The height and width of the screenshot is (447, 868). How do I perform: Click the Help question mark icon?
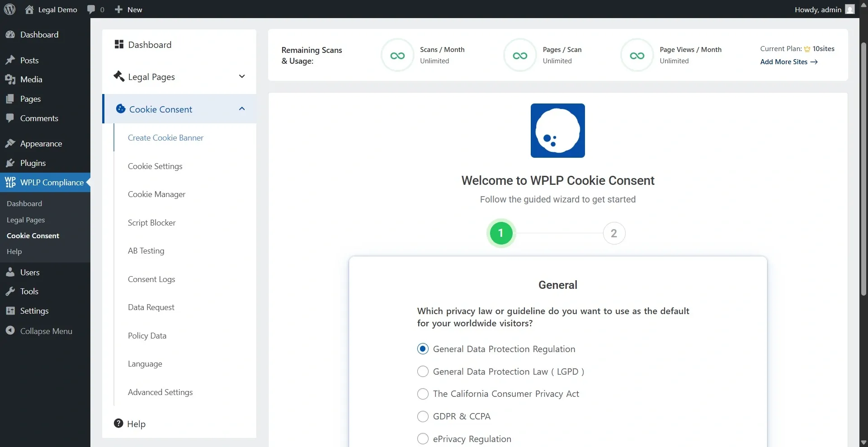(118, 423)
